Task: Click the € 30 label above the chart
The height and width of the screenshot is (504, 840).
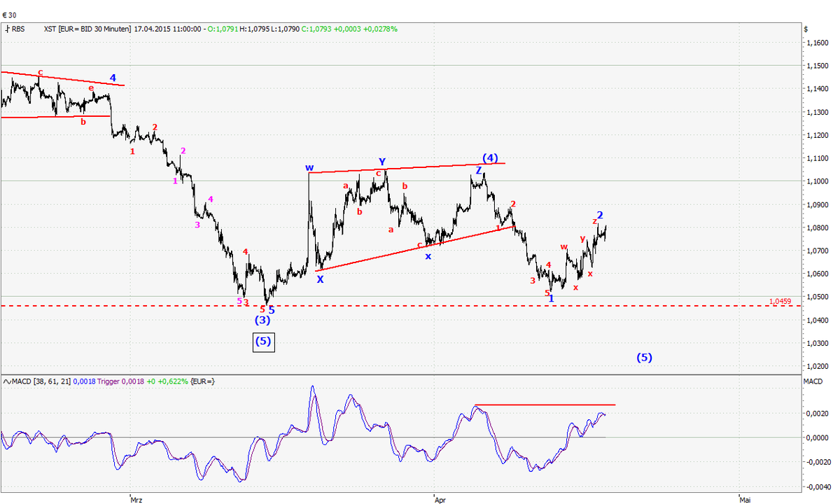Action: tap(9, 14)
